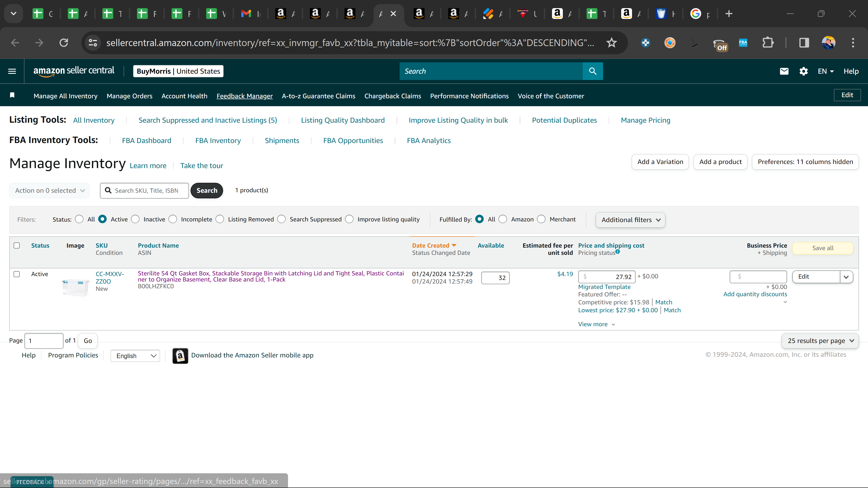The image size is (868, 488).
Task: Change the 25 results per page dropdown
Action: [820, 341]
